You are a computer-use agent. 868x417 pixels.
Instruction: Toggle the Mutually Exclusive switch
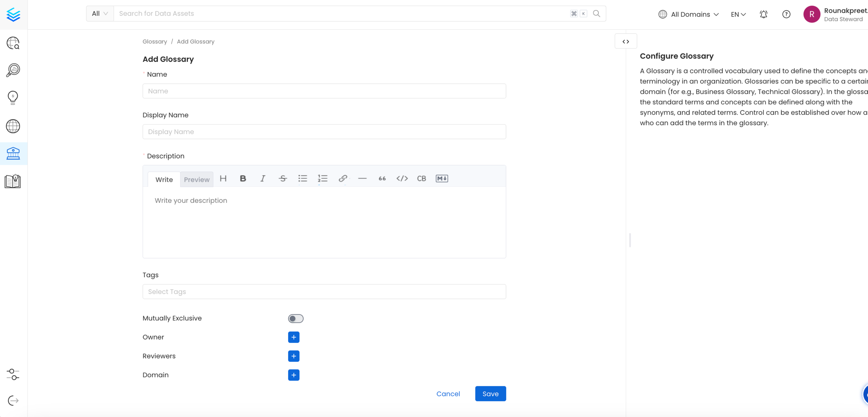pyautogui.click(x=296, y=318)
